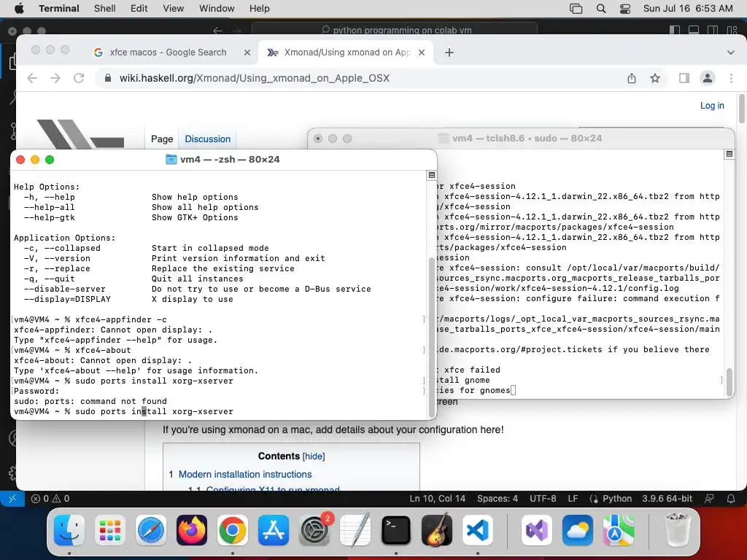Open Firefox from the Dock
Screen dimensions: 747x560
[192, 530]
